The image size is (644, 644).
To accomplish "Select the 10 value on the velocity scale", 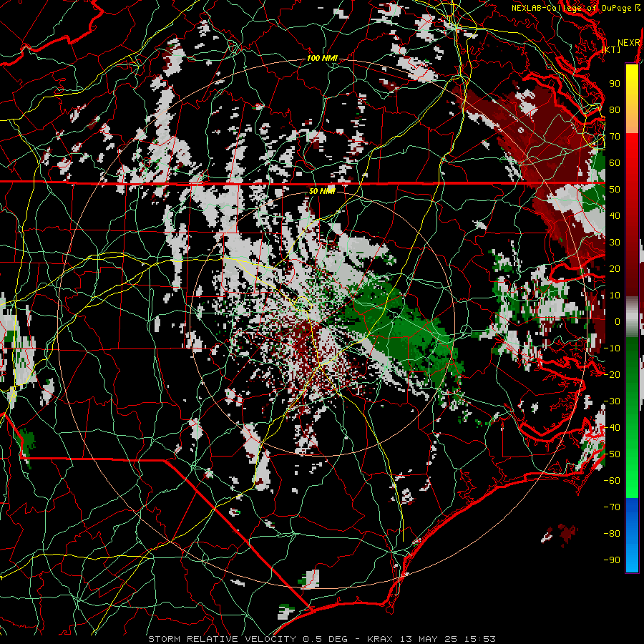I will [615, 296].
